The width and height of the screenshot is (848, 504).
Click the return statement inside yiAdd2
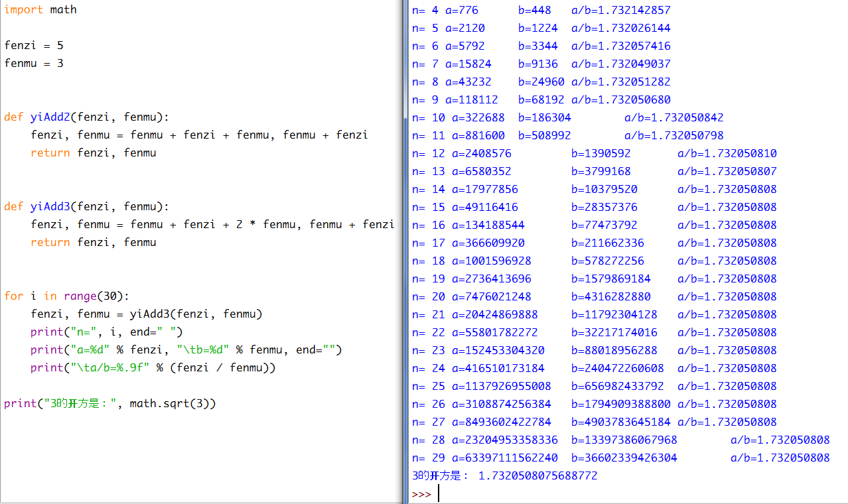tap(93, 153)
